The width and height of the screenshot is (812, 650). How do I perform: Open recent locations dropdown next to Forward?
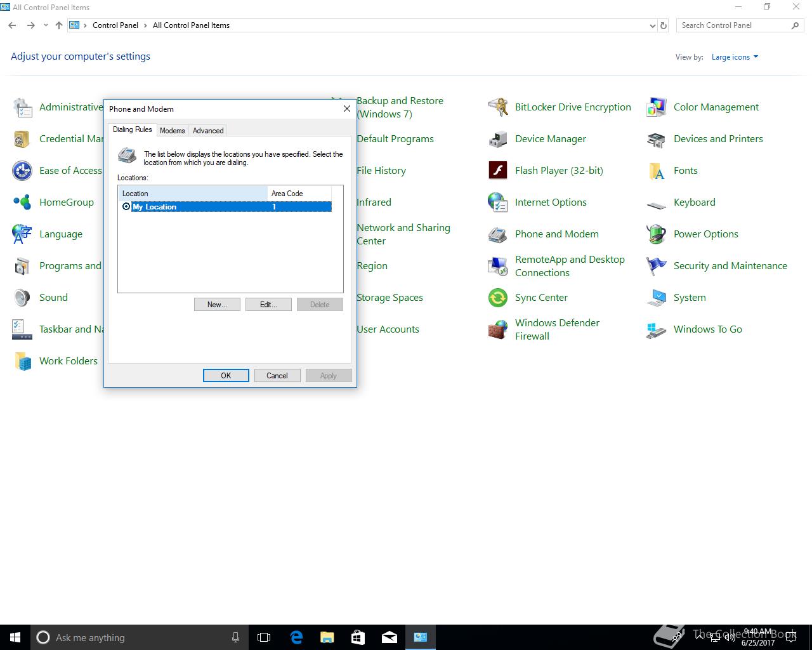pos(46,25)
